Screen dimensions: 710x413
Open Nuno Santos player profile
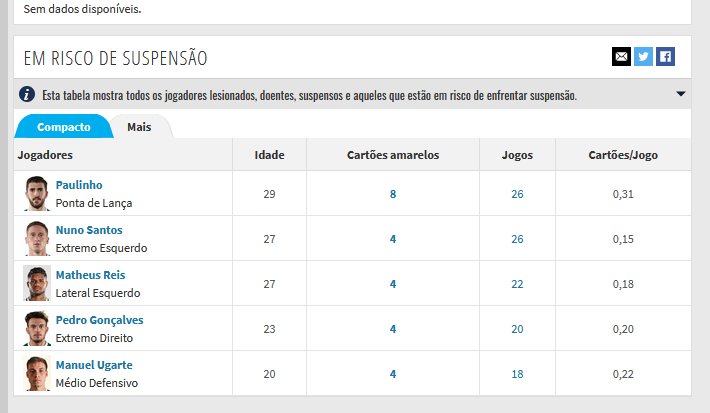pos(90,230)
